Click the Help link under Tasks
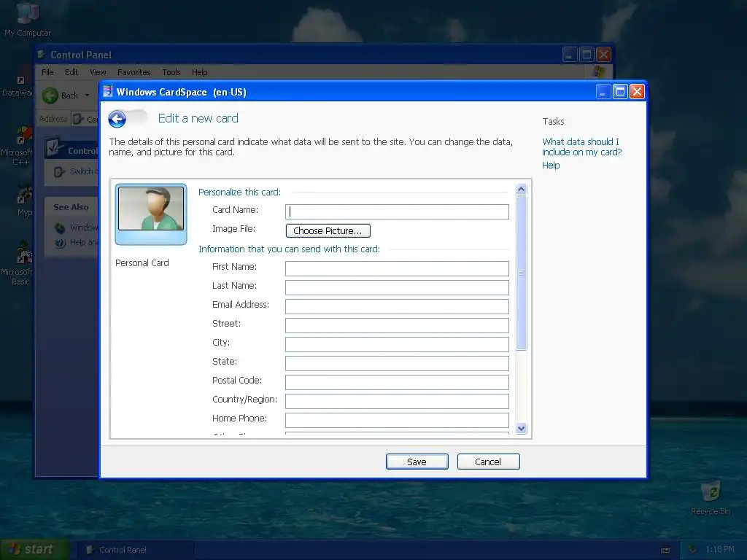The image size is (747, 560). pyautogui.click(x=551, y=166)
